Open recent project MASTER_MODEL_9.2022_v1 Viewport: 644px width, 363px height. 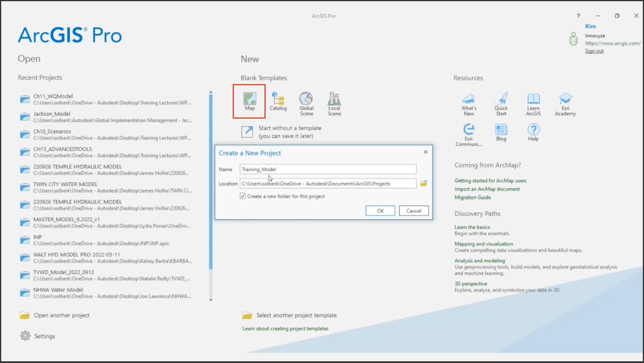coord(106,222)
